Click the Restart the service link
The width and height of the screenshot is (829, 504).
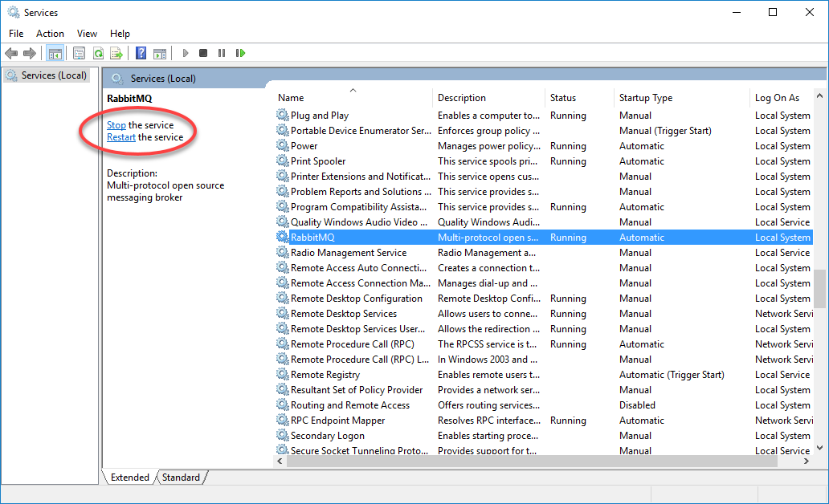tap(121, 137)
